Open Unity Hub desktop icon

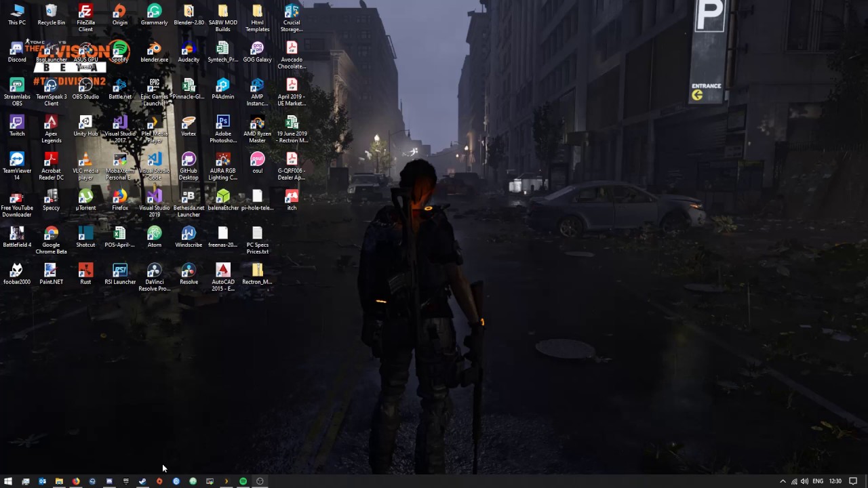pos(85,126)
